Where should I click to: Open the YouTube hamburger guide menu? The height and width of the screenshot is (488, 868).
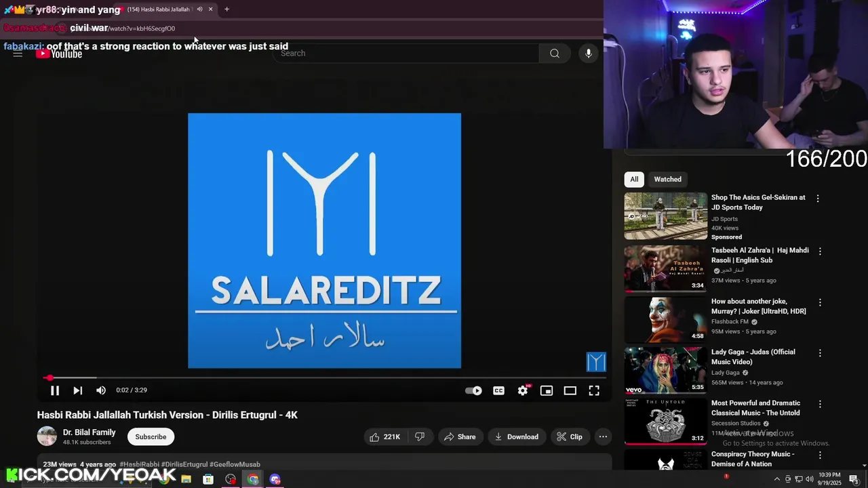(x=18, y=54)
